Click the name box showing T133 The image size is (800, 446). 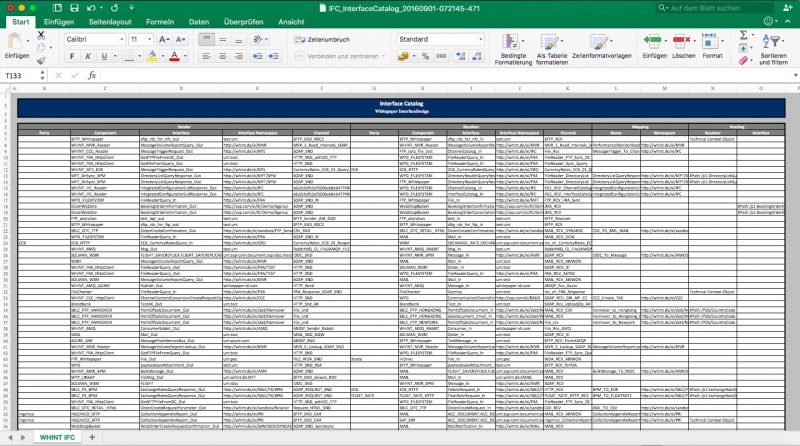coord(19,76)
